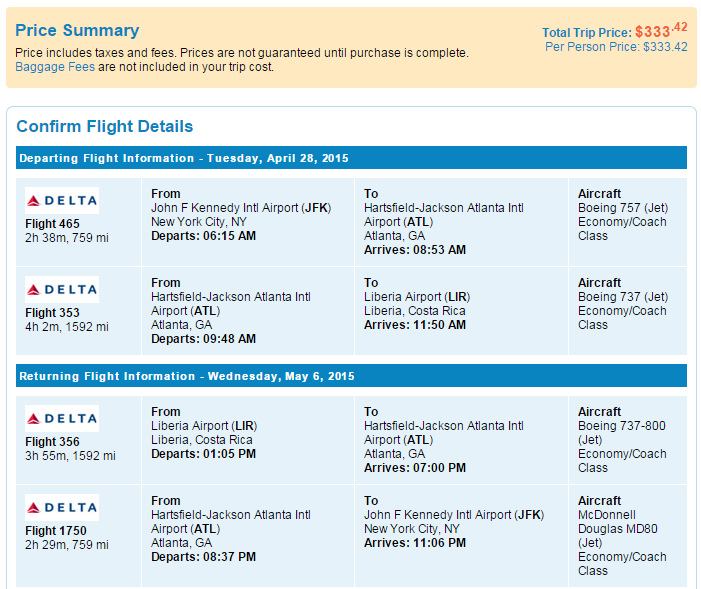Click the Price Summary heading
The image size is (701, 589).
point(77,31)
